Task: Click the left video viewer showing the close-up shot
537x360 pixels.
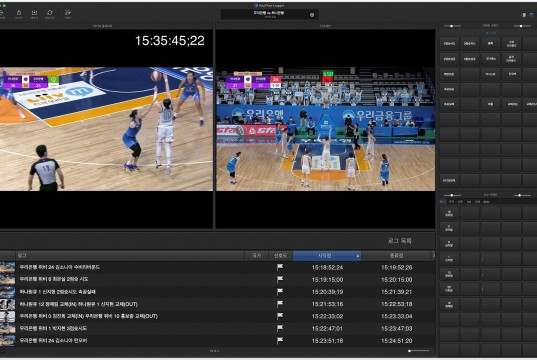Action: 106,129
